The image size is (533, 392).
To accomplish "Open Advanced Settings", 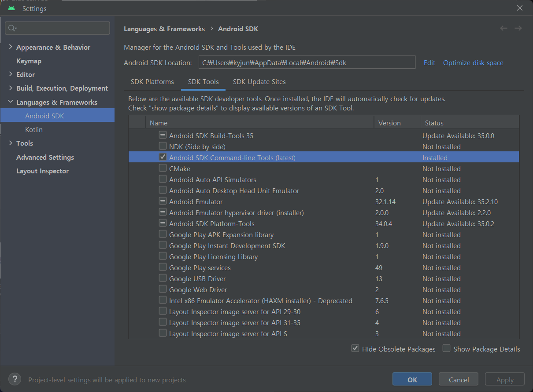I will [45, 157].
